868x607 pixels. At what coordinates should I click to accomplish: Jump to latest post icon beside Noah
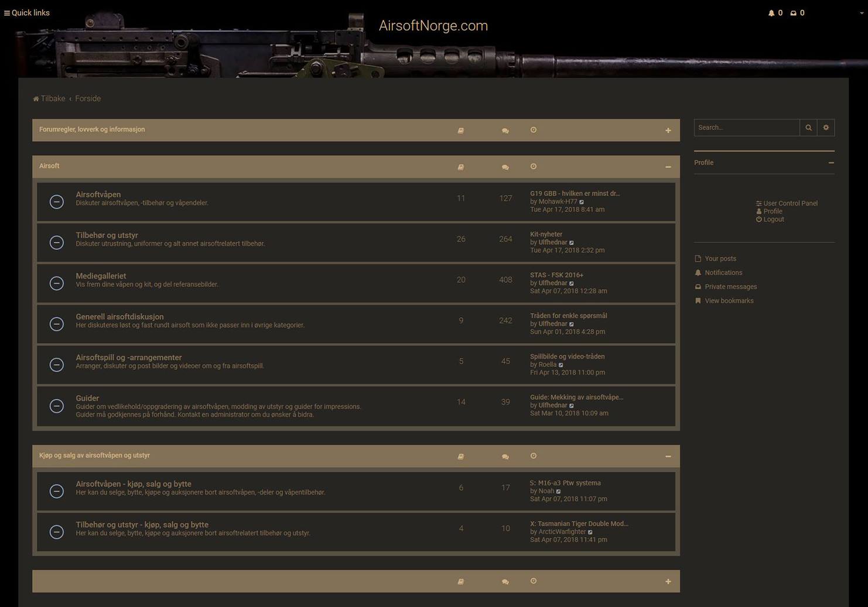558,492
